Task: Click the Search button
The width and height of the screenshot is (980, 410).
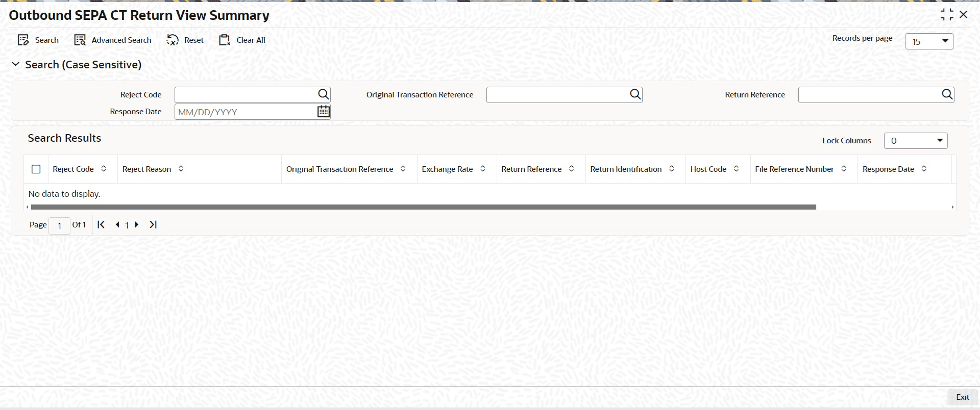Action: point(38,40)
